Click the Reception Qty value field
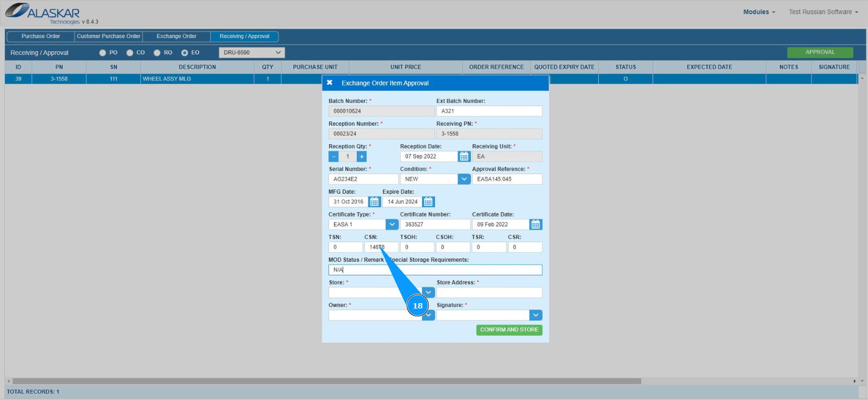 (x=348, y=157)
